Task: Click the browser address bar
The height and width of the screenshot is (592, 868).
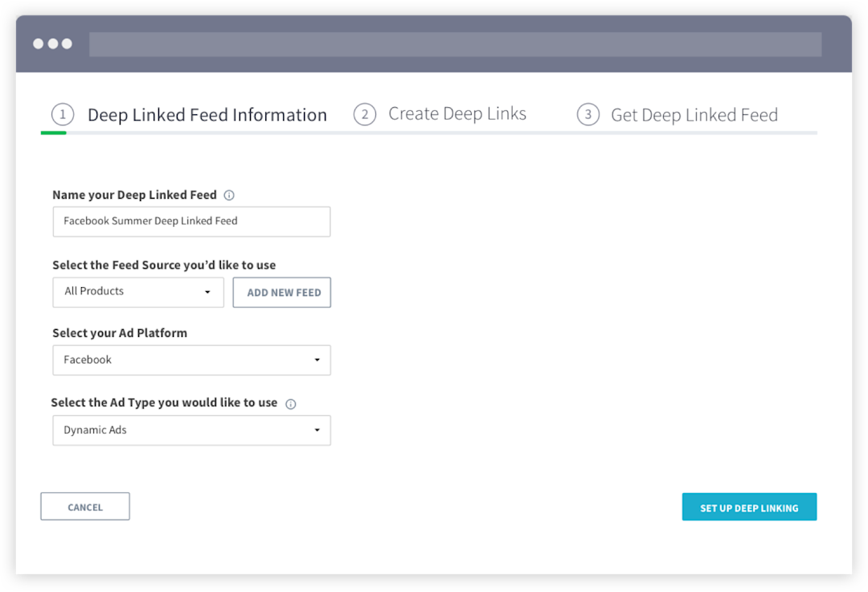Action: pyautogui.click(x=455, y=44)
